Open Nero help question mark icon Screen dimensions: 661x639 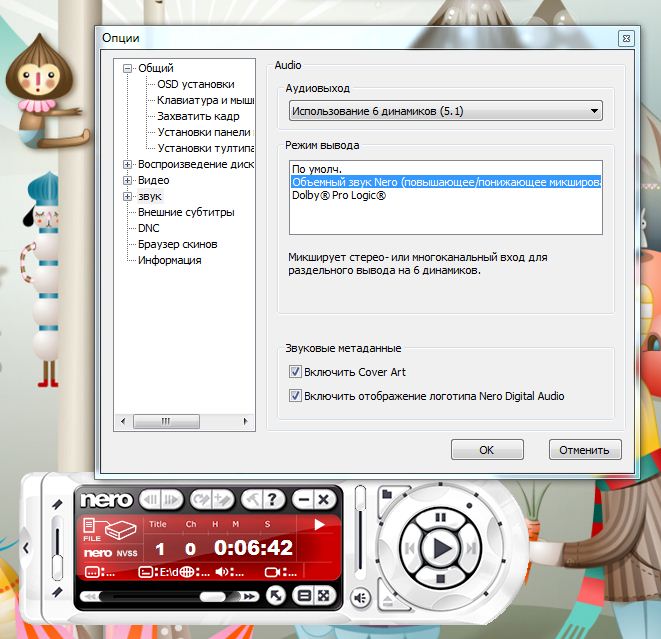click(x=273, y=499)
